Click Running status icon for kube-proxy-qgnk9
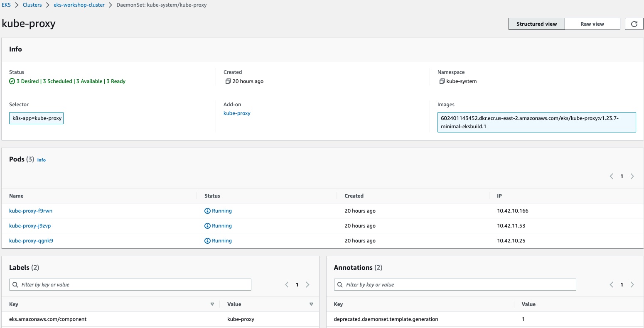Viewport: 644px width, 328px height. click(x=207, y=241)
